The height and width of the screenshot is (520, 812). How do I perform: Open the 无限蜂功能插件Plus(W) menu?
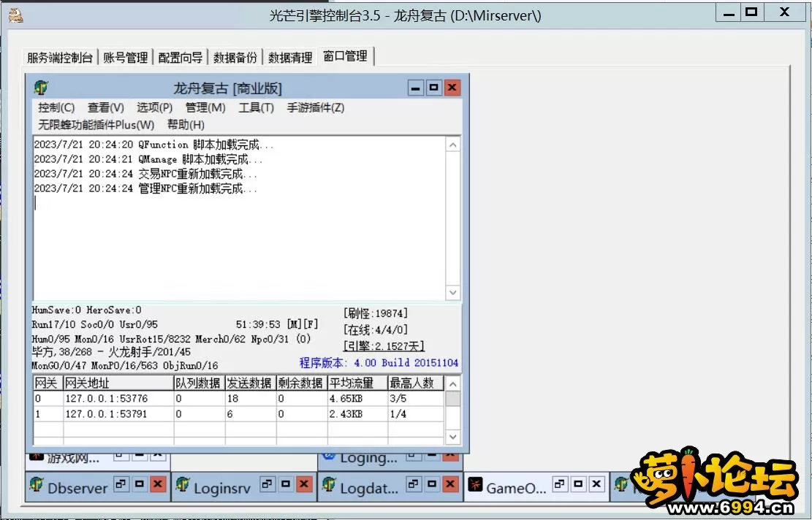[x=96, y=125]
